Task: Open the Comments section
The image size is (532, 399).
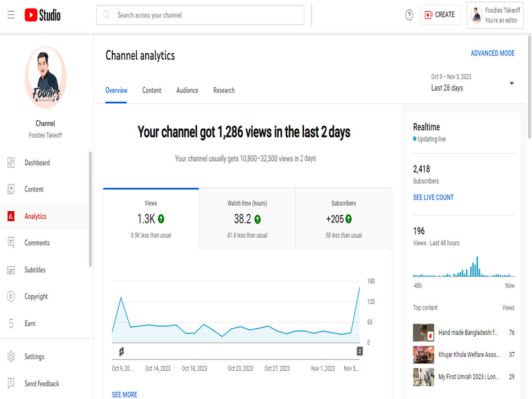Action: pyautogui.click(x=37, y=243)
